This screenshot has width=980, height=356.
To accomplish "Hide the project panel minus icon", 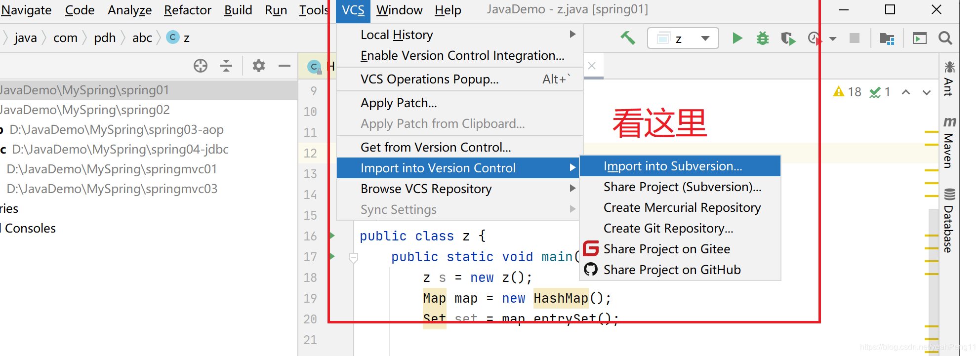I will point(285,66).
